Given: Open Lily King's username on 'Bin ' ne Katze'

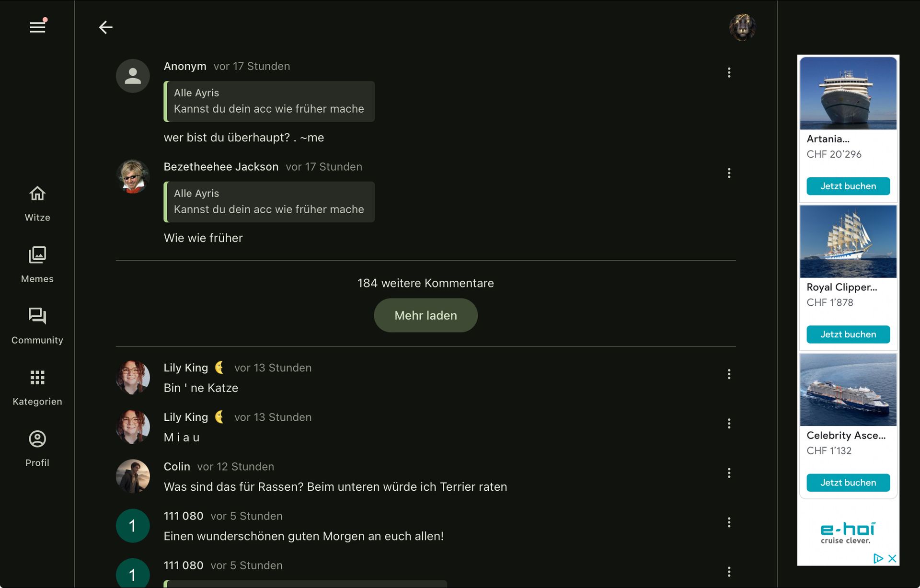Looking at the screenshot, I should click(x=186, y=368).
